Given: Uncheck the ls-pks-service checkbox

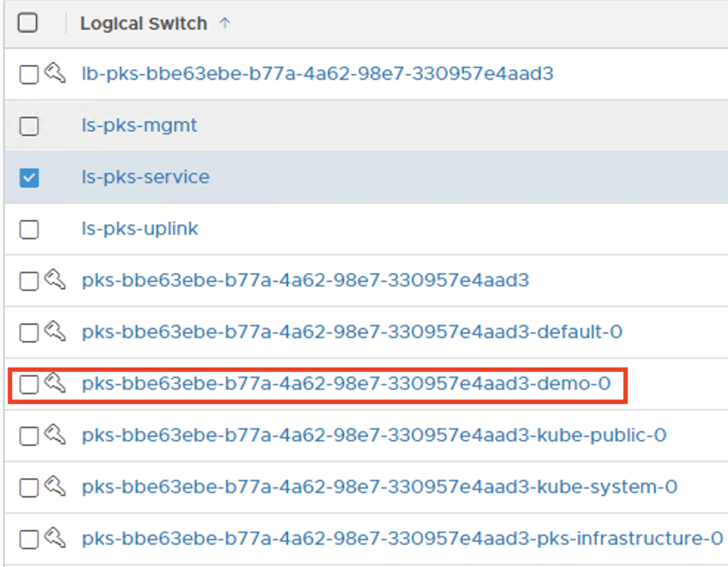Looking at the screenshot, I should (x=29, y=178).
